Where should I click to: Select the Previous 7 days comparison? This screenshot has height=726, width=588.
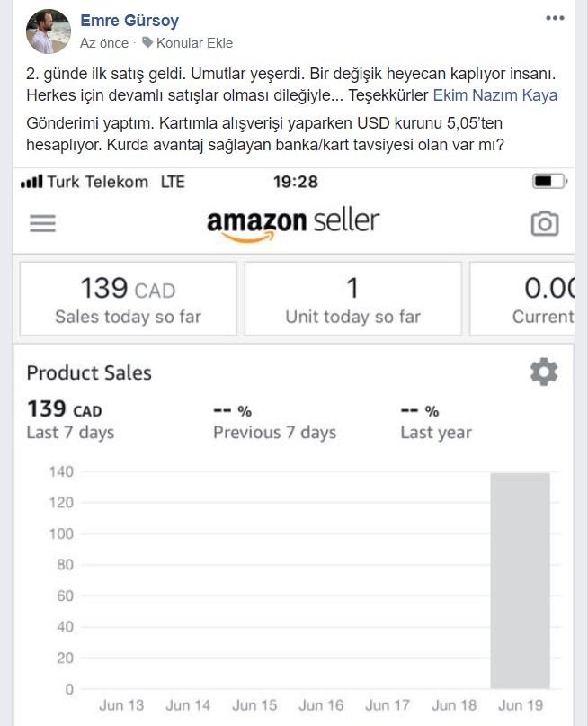[x=275, y=422]
